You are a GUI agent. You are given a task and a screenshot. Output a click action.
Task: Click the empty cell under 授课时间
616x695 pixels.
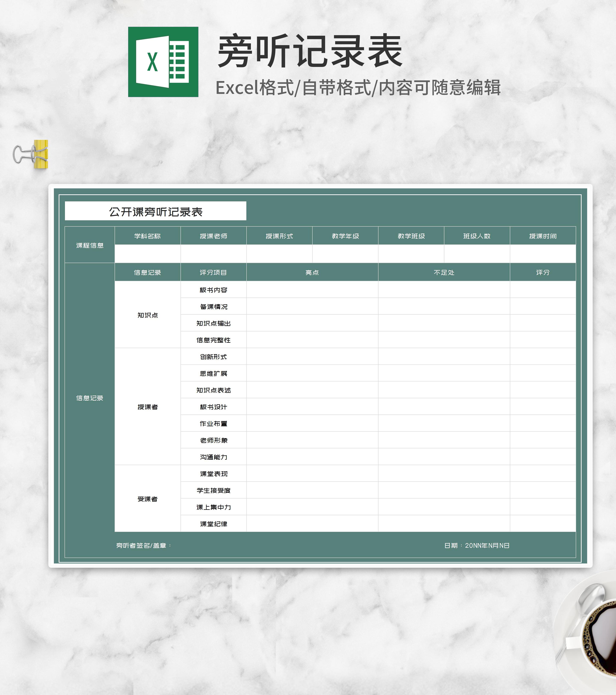click(542, 254)
